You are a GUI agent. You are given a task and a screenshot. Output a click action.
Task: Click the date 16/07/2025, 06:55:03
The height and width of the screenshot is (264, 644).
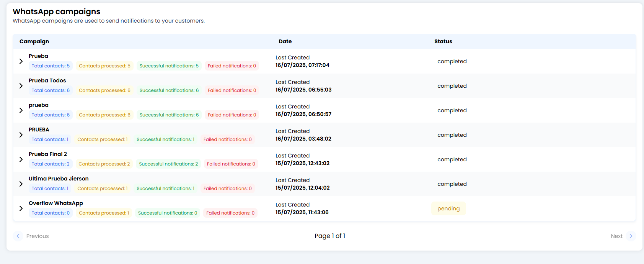303,90
